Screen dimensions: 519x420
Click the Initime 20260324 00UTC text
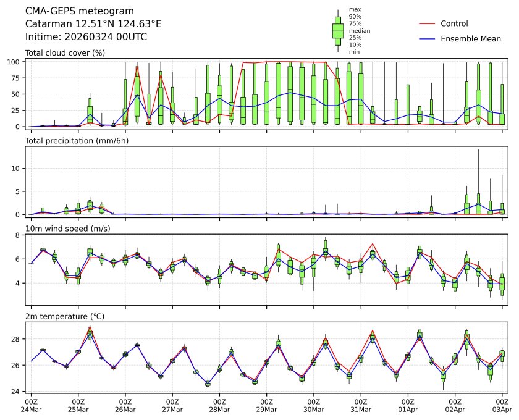(86, 37)
